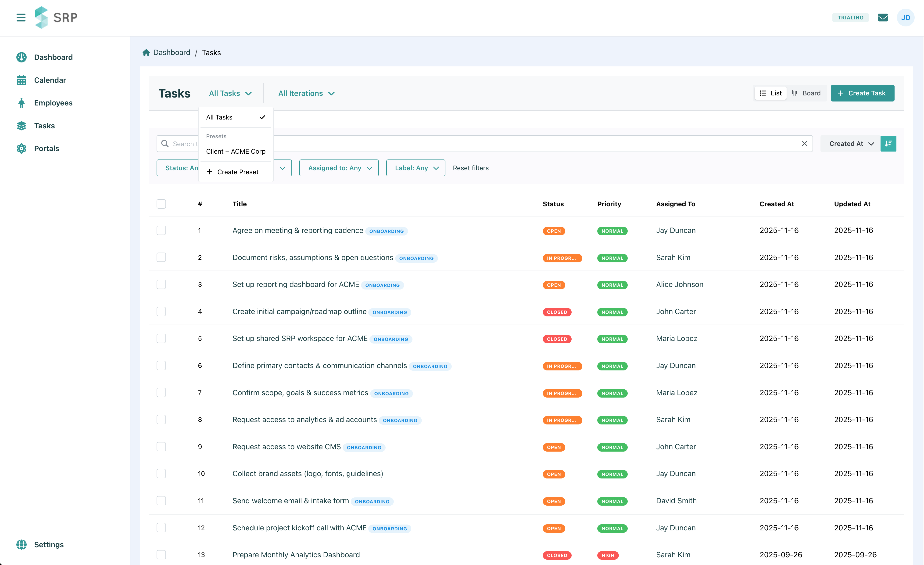Toggle the sort direction icon button
The image size is (924, 565).
point(888,144)
